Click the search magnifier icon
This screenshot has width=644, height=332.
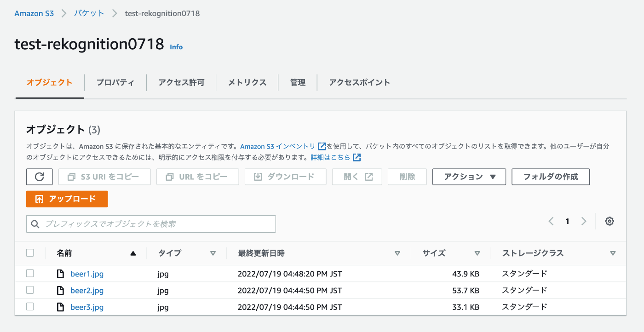pos(35,224)
